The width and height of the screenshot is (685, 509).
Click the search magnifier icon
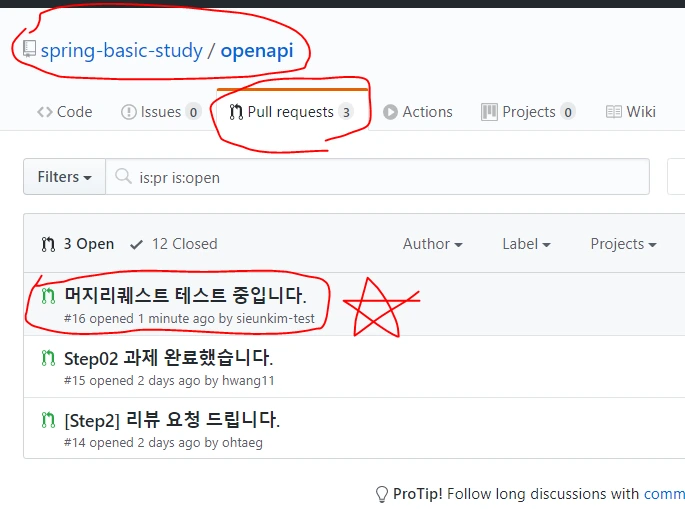tap(123, 177)
